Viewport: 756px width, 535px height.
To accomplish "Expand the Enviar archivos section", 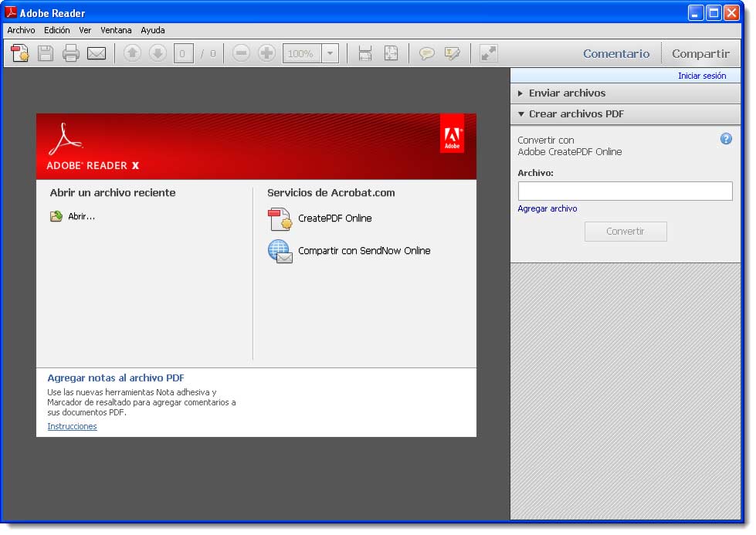I will 625,93.
